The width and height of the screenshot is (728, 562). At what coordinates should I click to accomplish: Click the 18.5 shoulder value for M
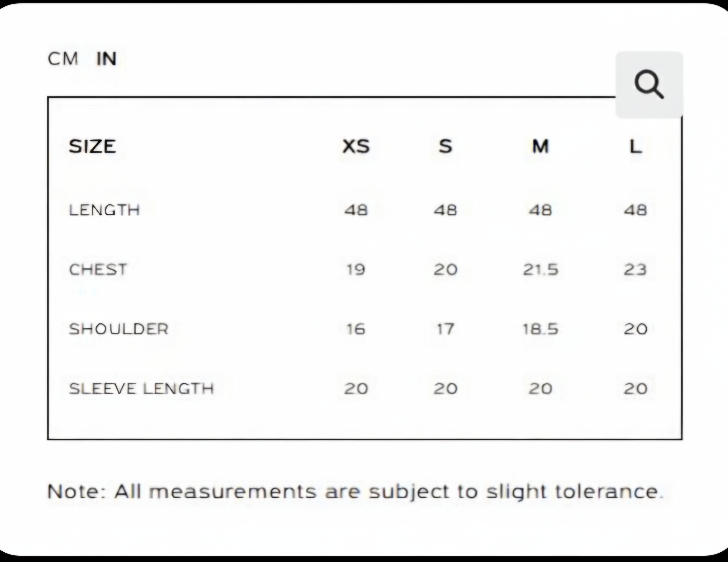pos(540,329)
